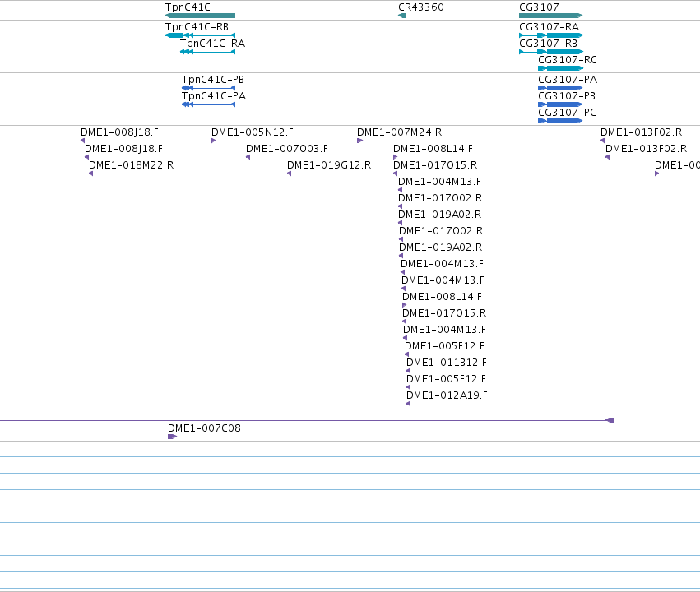This screenshot has height=592, width=700.
Task: Select the TpnC41C-PA CDS glyph
Action: pyautogui.click(x=208, y=104)
